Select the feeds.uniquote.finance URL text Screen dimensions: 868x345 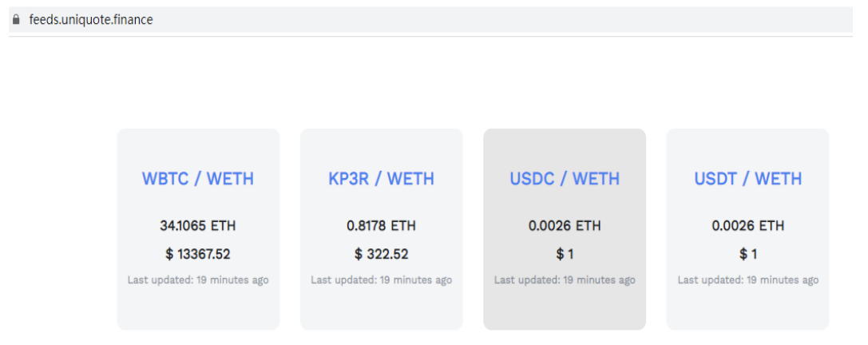pyautogui.click(x=91, y=20)
